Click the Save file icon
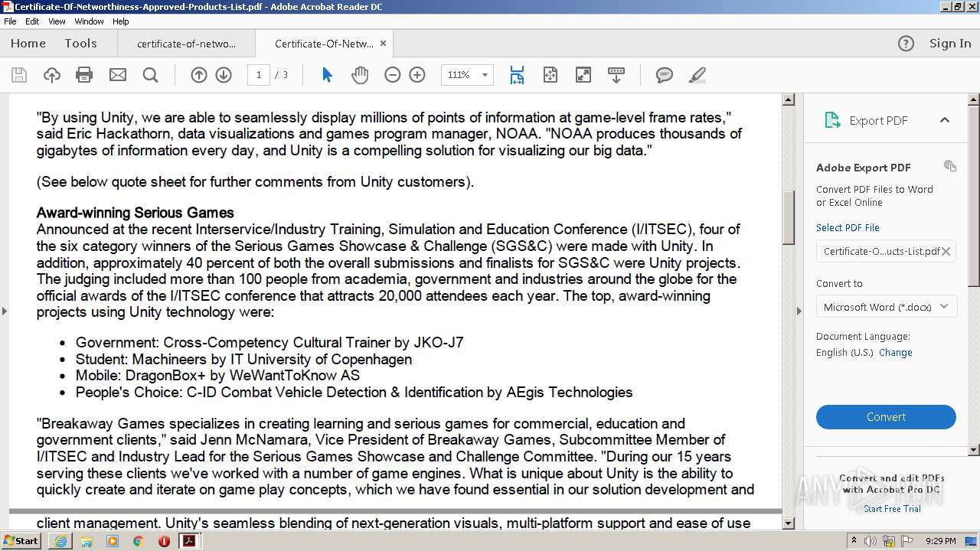980x551 pixels. [x=19, y=75]
